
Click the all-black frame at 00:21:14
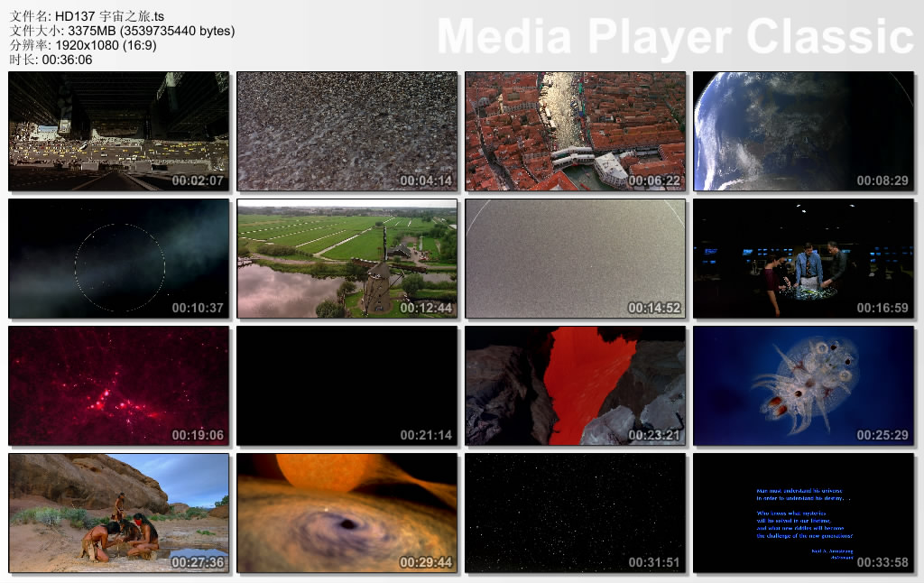point(346,386)
